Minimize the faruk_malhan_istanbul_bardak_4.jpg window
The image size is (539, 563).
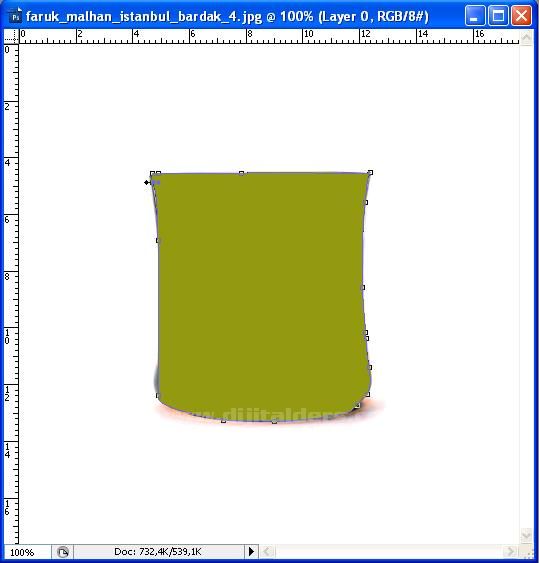coord(474,16)
